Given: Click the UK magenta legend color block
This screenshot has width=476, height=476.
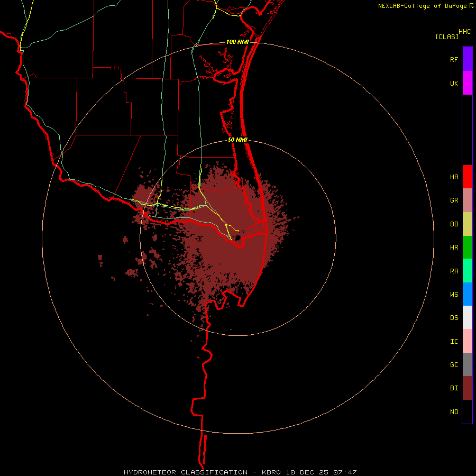Looking at the screenshot, I should [x=467, y=83].
